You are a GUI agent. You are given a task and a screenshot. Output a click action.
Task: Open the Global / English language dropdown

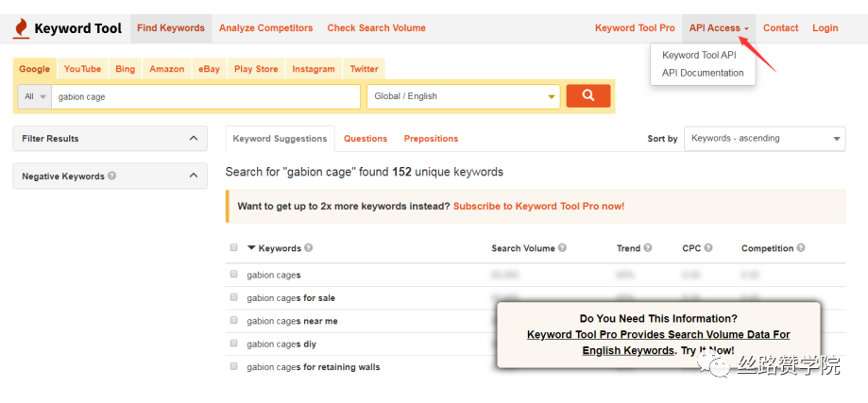pos(464,96)
